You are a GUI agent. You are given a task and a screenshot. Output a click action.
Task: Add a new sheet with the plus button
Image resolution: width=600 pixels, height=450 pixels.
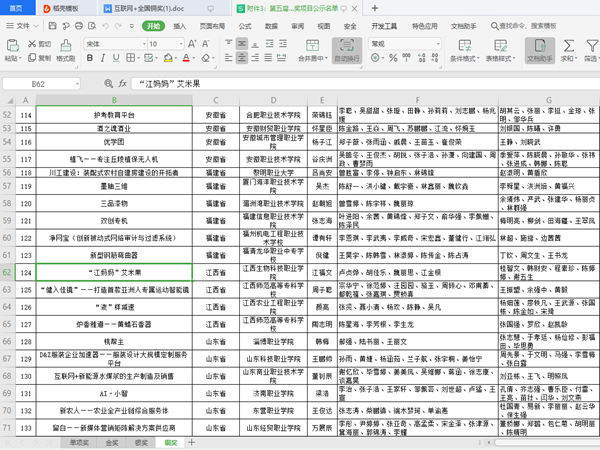coord(192,442)
